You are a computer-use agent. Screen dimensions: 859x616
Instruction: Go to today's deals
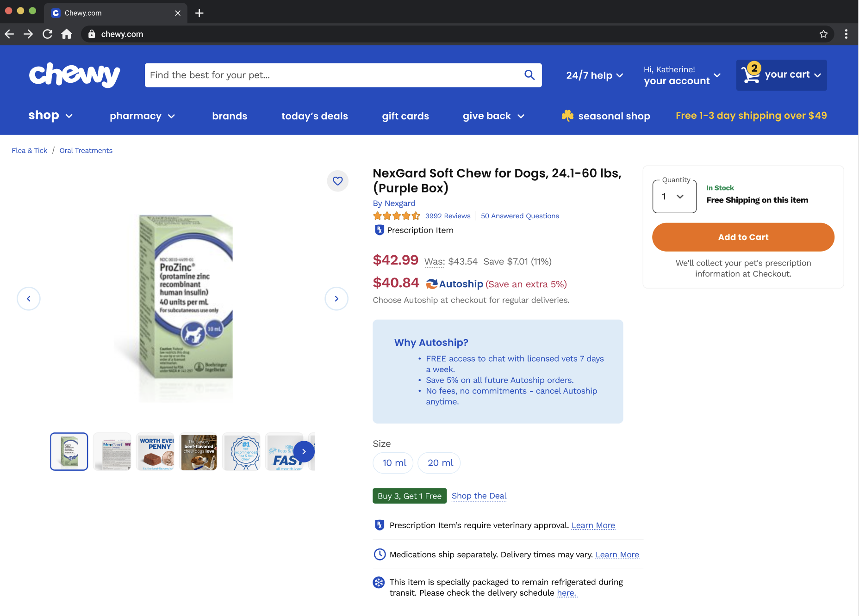[x=315, y=116]
